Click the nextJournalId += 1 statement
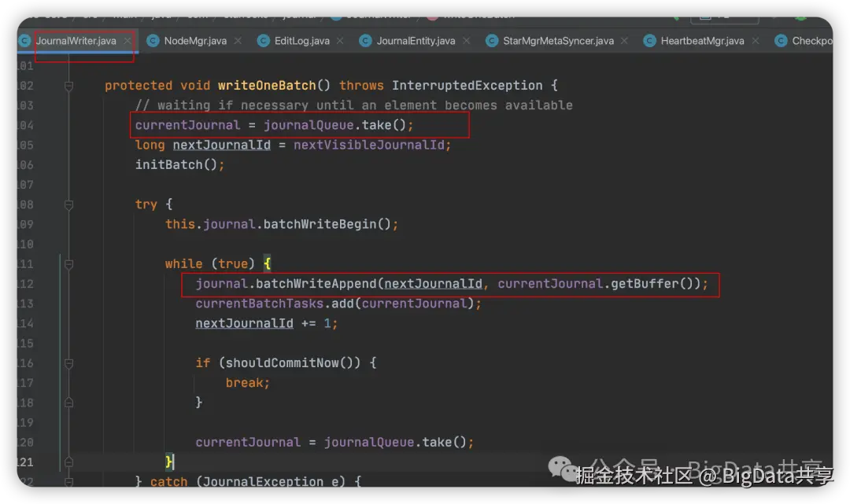The width and height of the screenshot is (850, 504). coord(266,324)
